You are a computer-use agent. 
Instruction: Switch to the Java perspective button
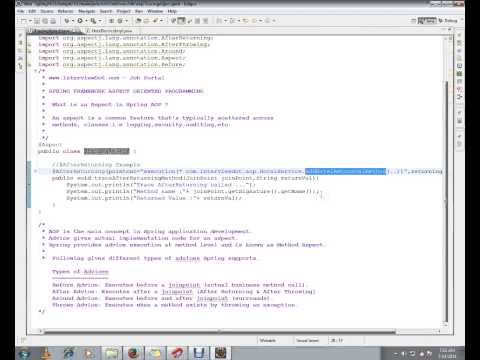point(427,21)
